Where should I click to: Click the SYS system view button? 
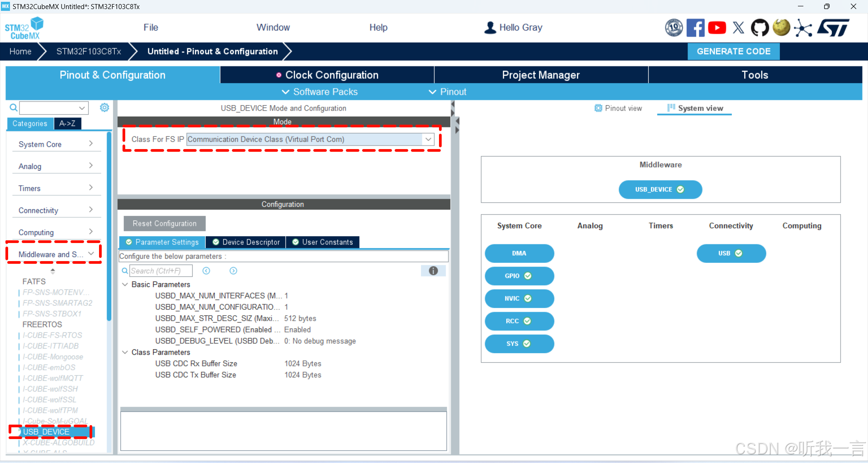pyautogui.click(x=519, y=344)
